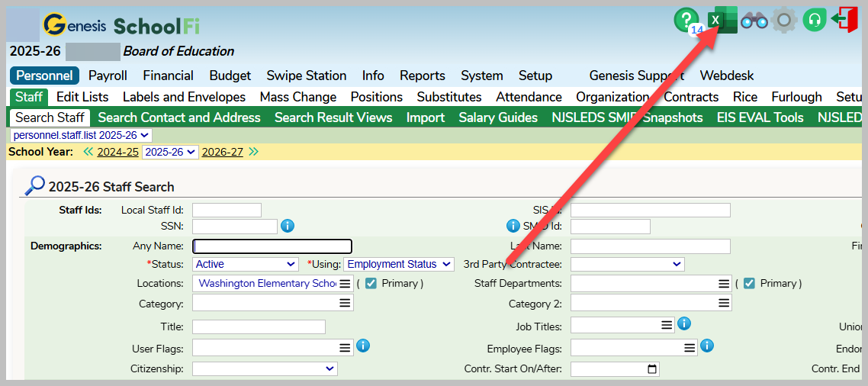Open the Category 2 list menu icon
The image size is (868, 386).
pyautogui.click(x=724, y=302)
